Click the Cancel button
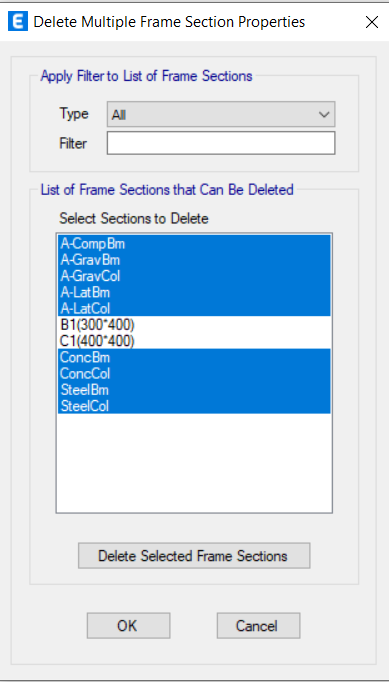This screenshot has height=682, width=389. (x=258, y=626)
